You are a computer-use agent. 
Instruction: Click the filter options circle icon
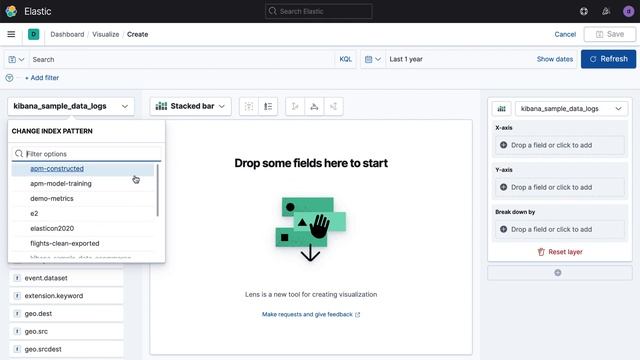(9, 78)
